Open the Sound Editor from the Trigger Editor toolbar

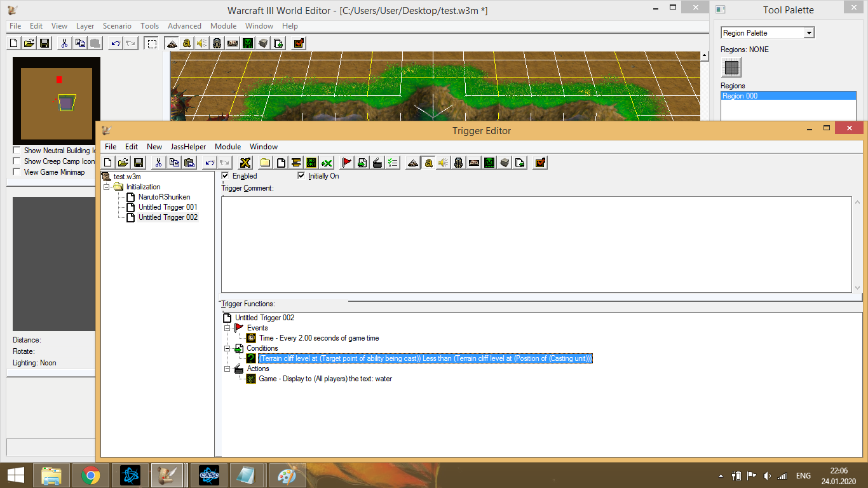[444, 163]
